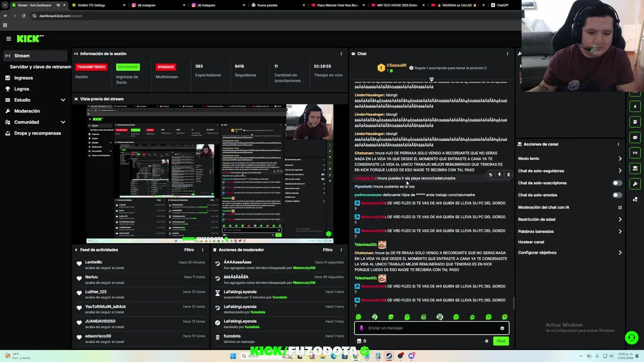
Task: Open Stream in the sidebar
Action: [34, 56]
